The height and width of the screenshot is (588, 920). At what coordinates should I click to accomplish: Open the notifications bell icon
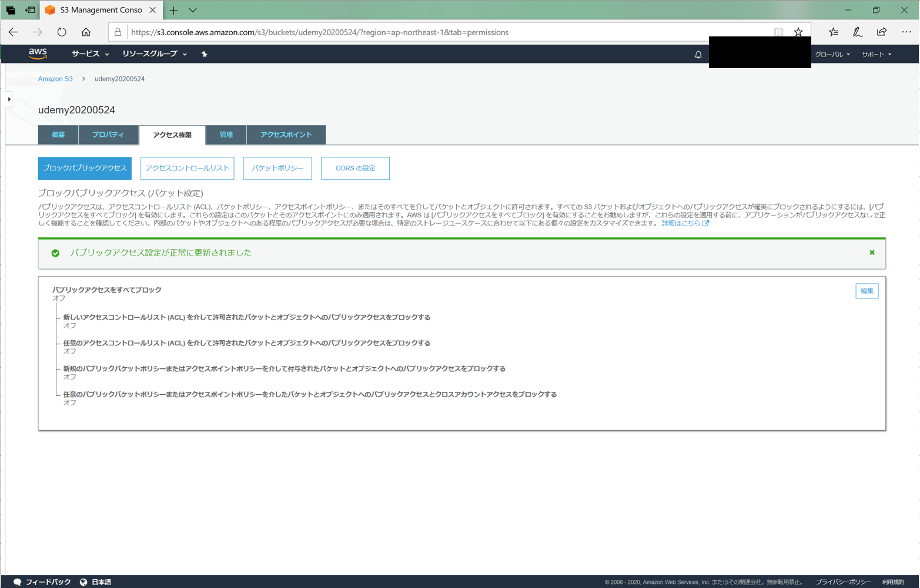(x=698, y=55)
